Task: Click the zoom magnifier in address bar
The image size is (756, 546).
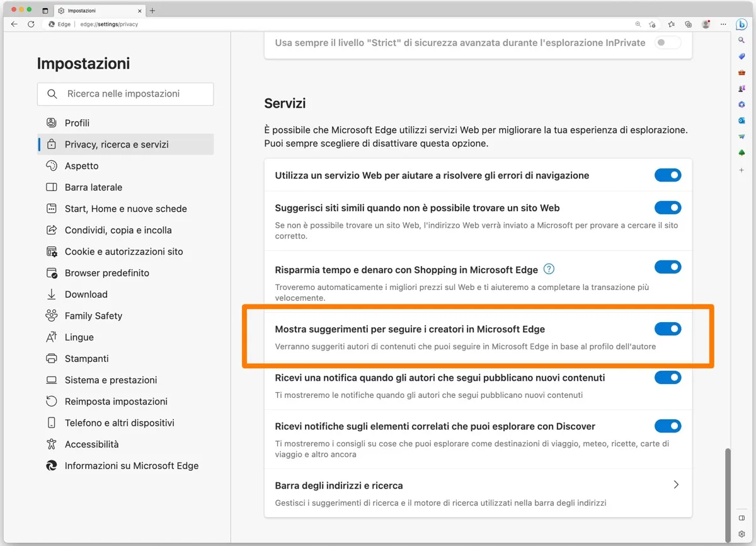Action: coord(638,25)
